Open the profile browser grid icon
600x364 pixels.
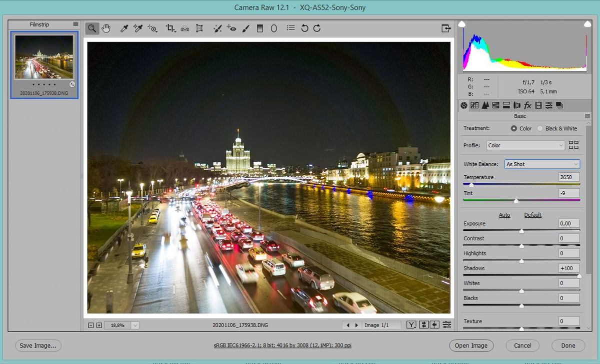click(x=573, y=145)
